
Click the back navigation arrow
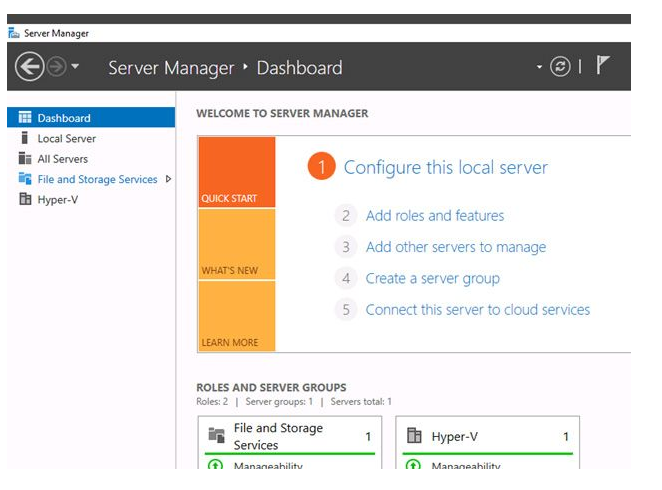point(30,66)
